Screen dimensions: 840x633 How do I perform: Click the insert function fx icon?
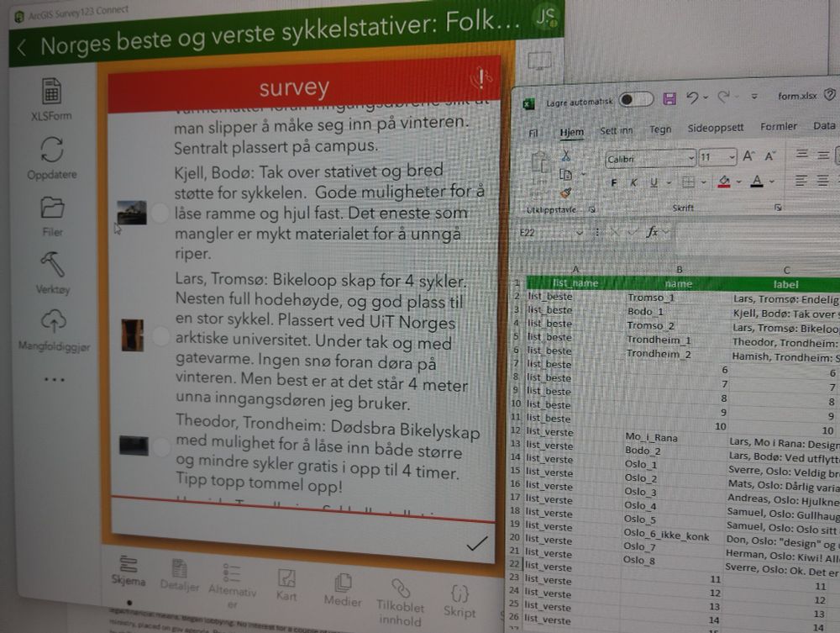click(x=653, y=232)
